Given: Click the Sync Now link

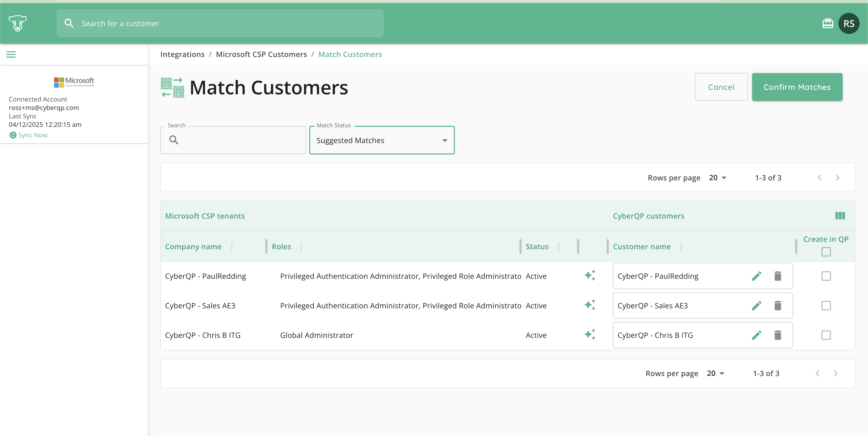Looking at the screenshot, I should point(33,135).
